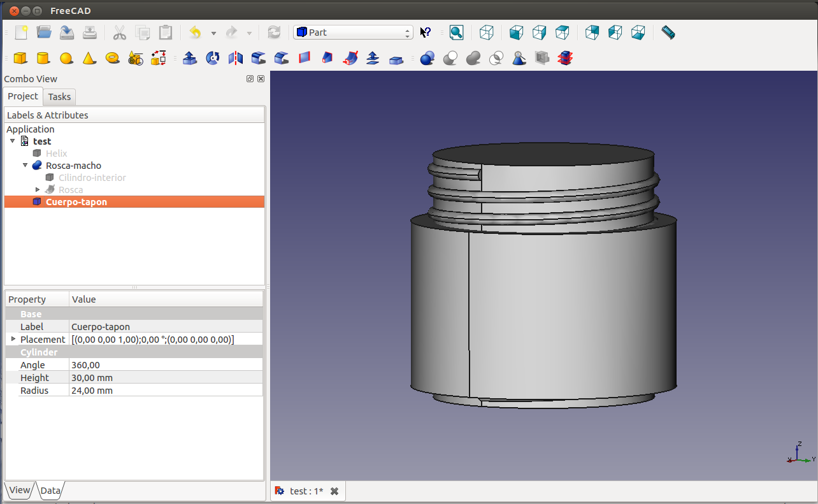Open the Part workbench selector dropdown

[353, 32]
